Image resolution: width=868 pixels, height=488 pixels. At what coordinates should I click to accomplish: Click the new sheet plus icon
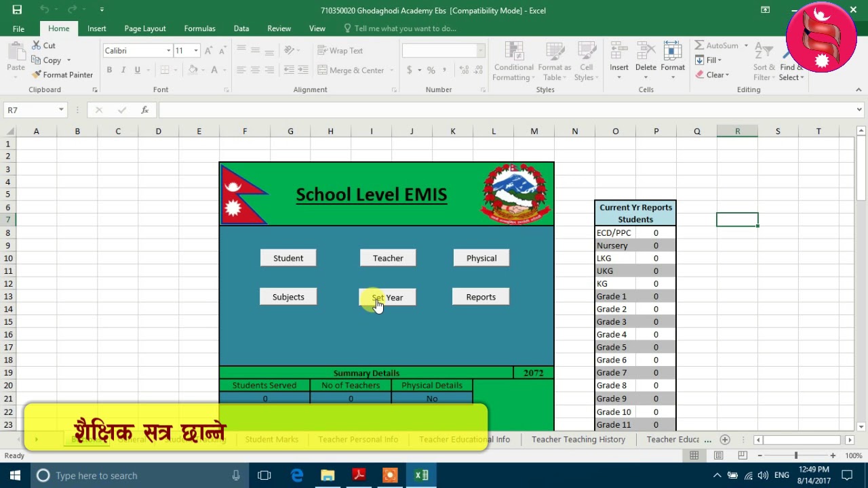tap(725, 439)
